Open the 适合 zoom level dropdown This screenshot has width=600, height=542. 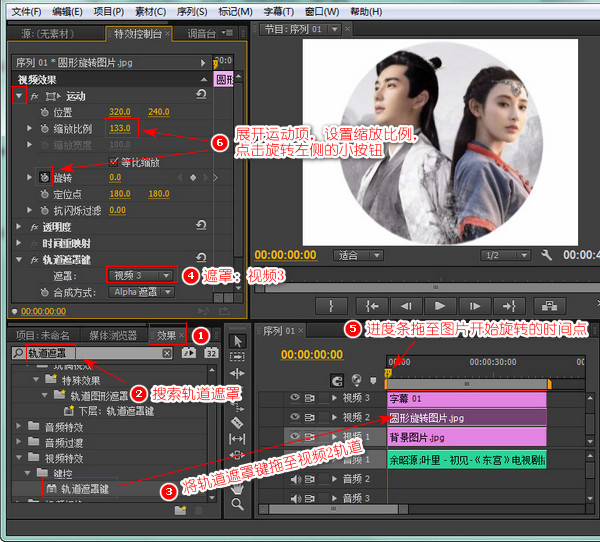pos(358,255)
